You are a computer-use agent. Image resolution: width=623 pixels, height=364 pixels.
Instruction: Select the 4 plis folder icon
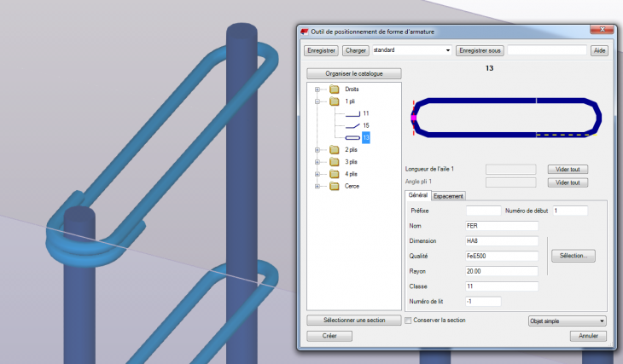tap(335, 174)
